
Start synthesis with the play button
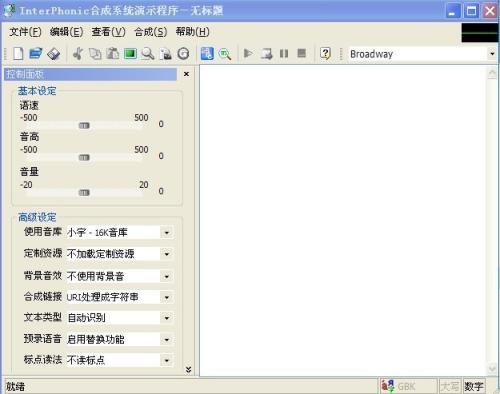click(x=248, y=53)
